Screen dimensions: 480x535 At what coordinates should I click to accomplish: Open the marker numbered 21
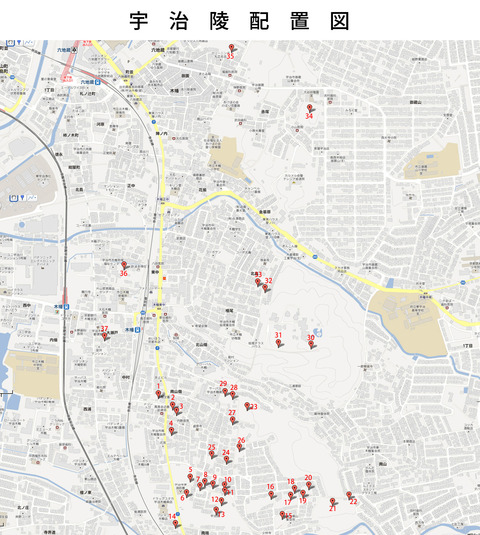[333, 501]
